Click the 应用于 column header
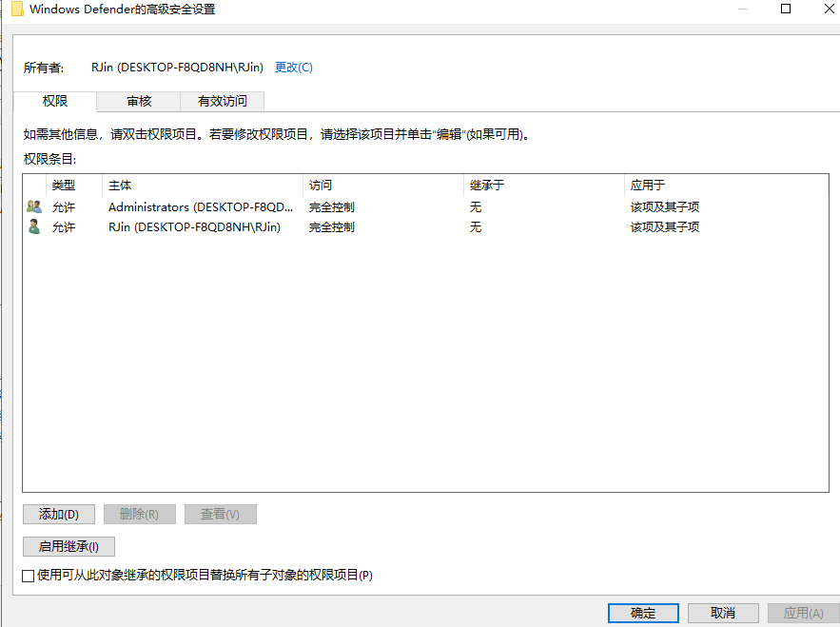 tap(726, 186)
